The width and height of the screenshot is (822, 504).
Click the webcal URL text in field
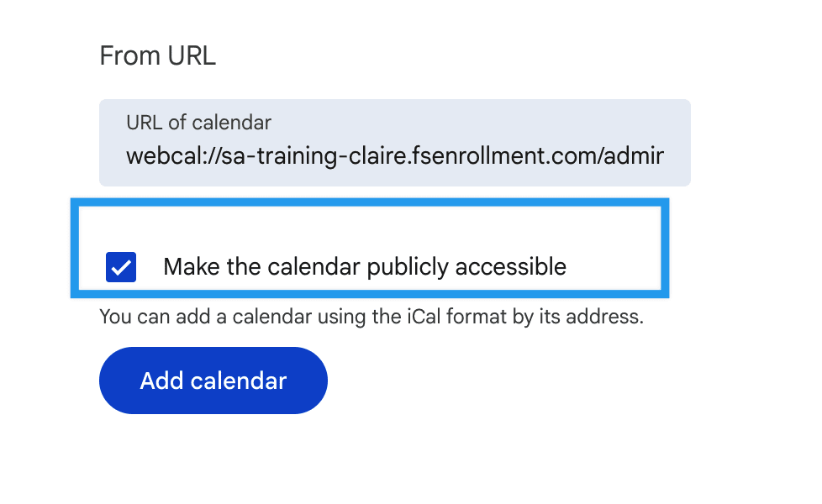pyautogui.click(x=394, y=156)
